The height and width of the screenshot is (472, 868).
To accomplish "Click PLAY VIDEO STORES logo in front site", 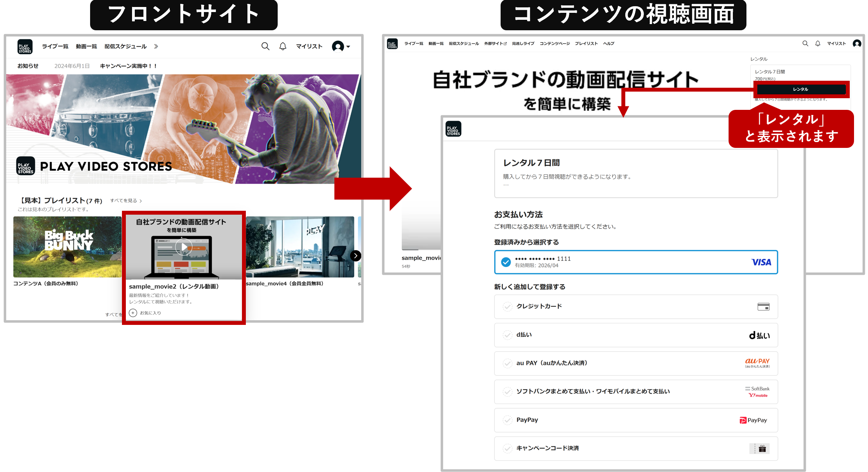I will coord(25,47).
